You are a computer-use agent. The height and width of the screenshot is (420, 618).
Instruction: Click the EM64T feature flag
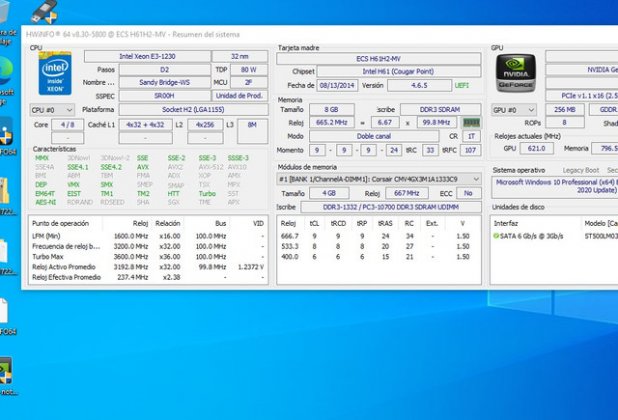(x=45, y=193)
